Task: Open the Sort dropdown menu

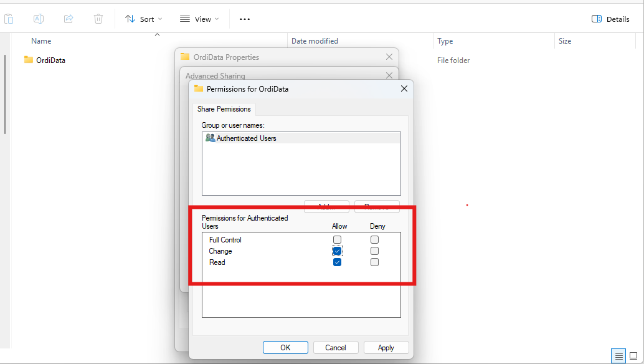Action: click(144, 19)
